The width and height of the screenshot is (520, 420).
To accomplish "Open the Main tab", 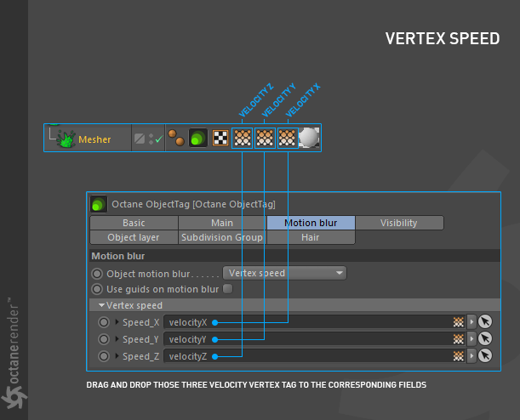I will 222,223.
